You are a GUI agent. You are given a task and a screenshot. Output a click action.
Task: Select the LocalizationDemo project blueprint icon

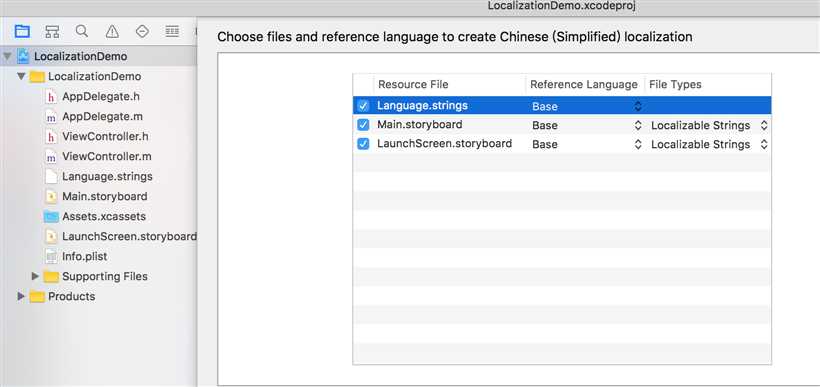pos(24,56)
